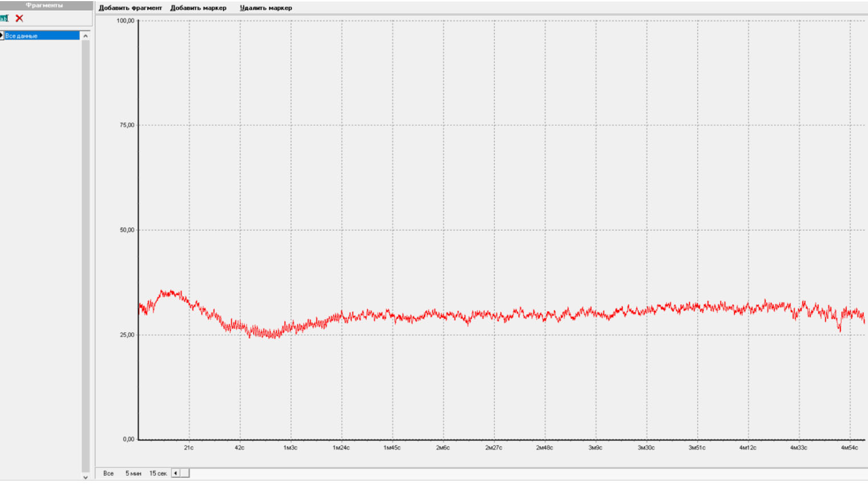Screen dimensions: 868x486
Task: Show the whole recording with 'Все'
Action: tap(108, 473)
